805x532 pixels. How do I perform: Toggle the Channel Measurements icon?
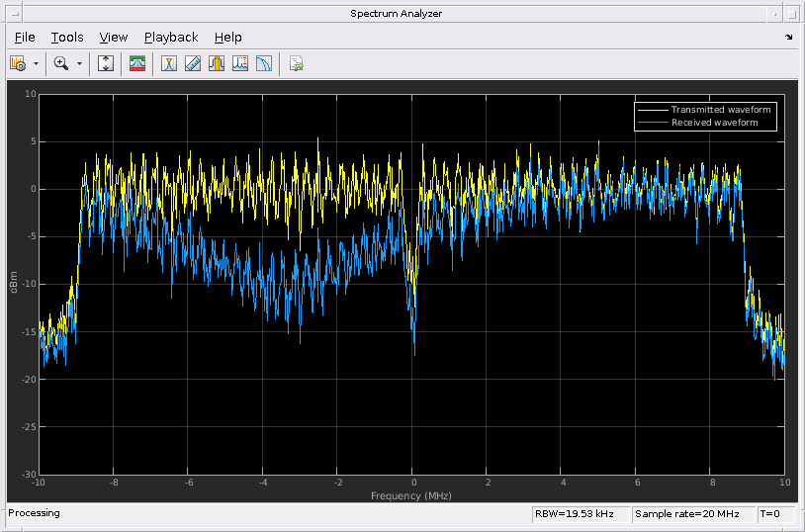point(217,63)
